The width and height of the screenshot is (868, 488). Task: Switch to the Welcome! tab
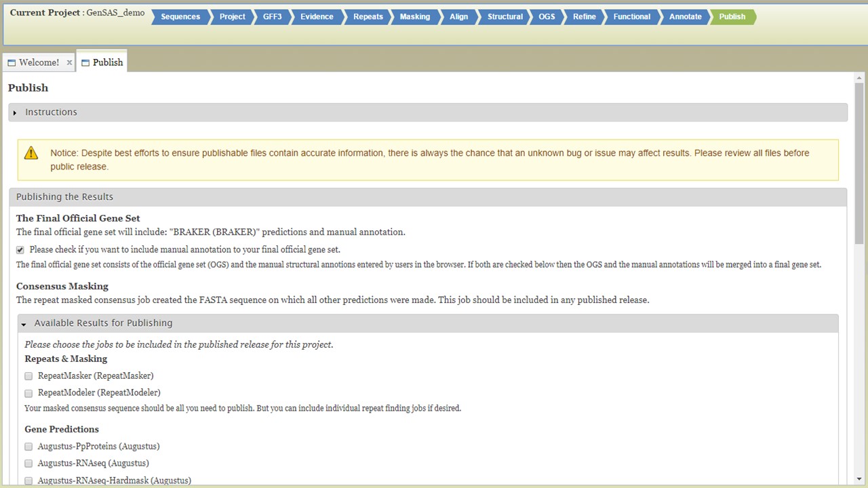[39, 62]
